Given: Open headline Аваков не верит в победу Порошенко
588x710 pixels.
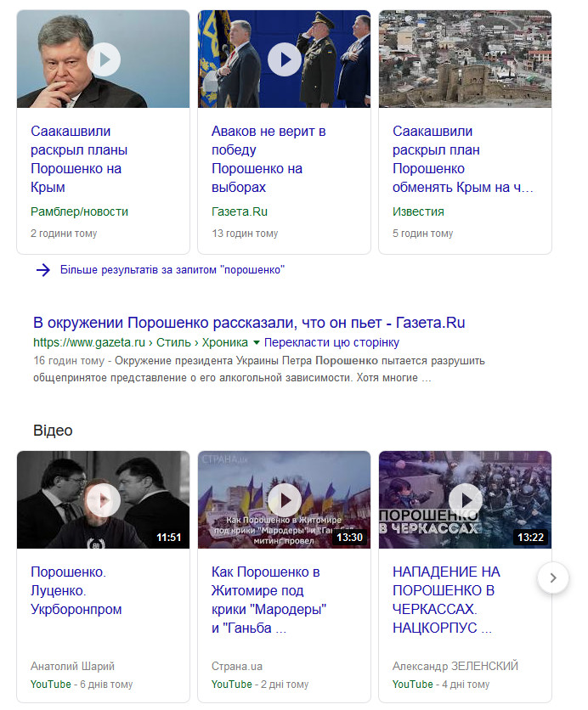Looking at the screenshot, I should coord(269,159).
